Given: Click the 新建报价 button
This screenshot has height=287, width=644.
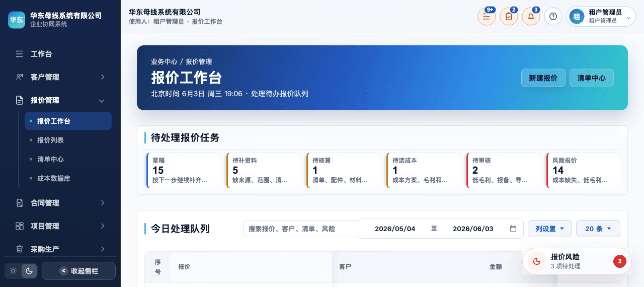Looking at the screenshot, I should [x=543, y=78].
